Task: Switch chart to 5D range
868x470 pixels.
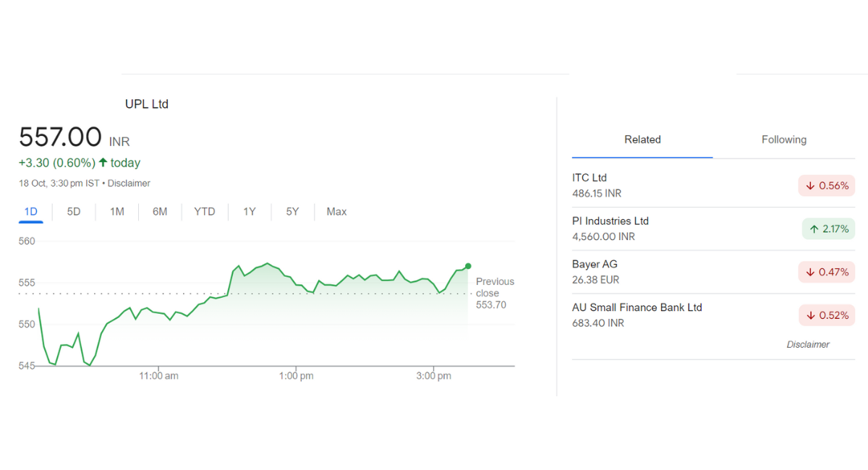Action: [74, 212]
